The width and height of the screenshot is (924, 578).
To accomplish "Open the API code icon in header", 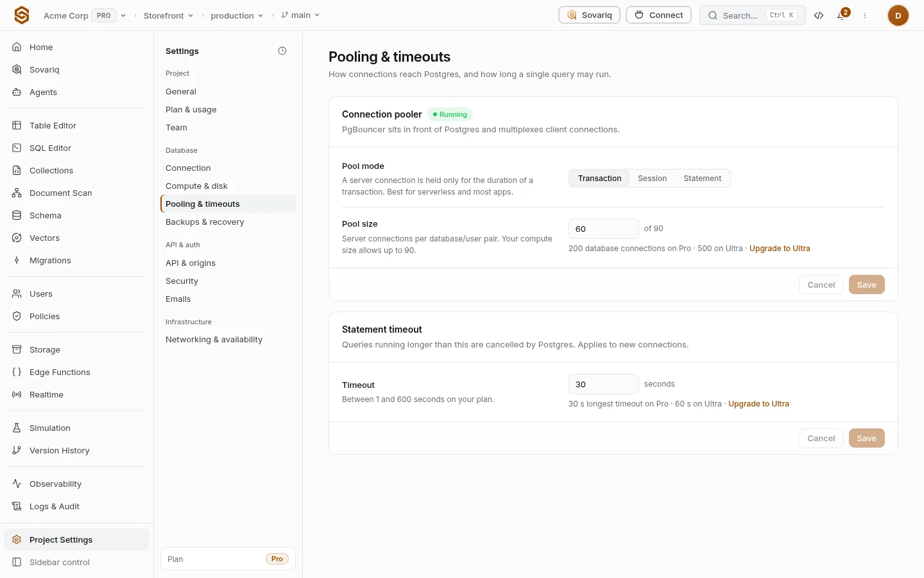I will [819, 15].
